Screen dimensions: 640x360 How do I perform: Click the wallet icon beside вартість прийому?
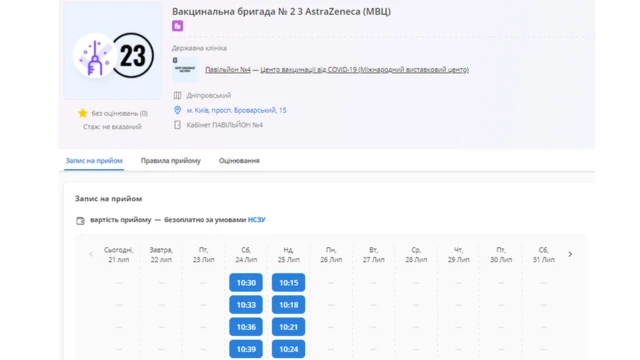80,221
